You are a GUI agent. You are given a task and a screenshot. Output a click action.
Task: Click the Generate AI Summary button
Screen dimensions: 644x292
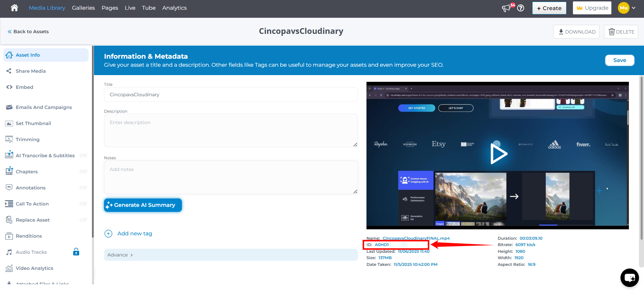[x=143, y=205]
